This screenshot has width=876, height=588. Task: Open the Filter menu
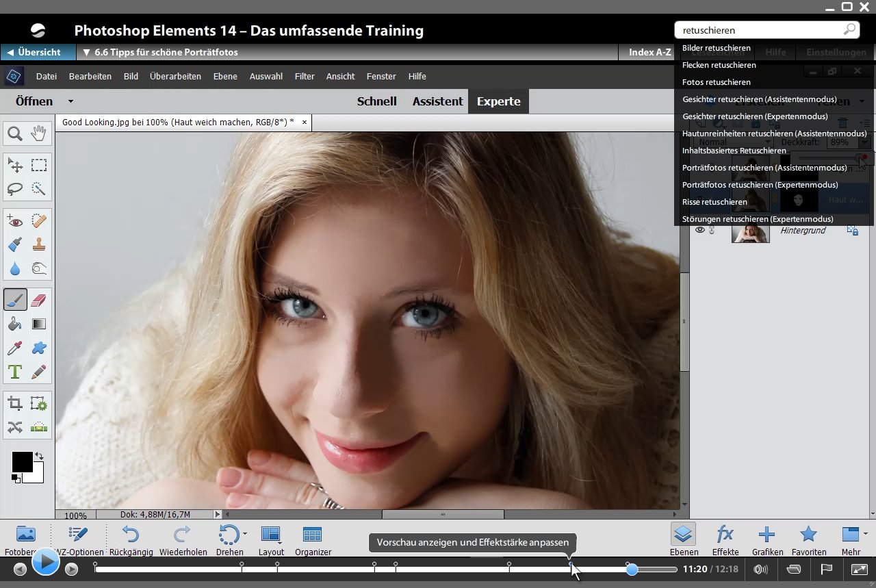click(x=305, y=77)
